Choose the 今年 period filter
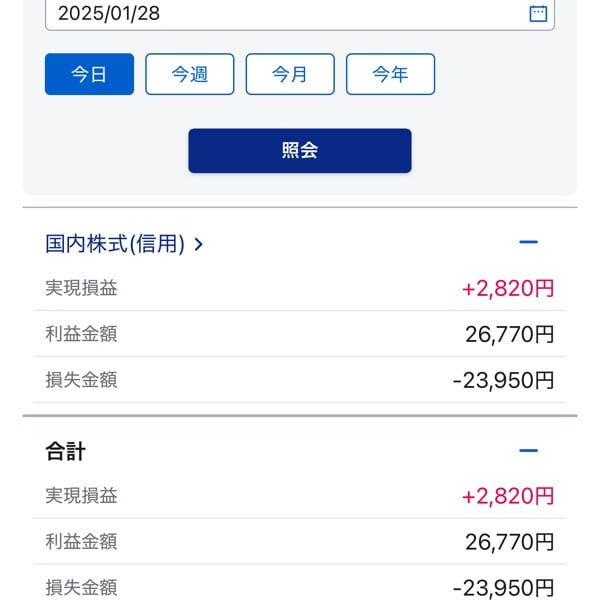600x600 pixels. 390,74
